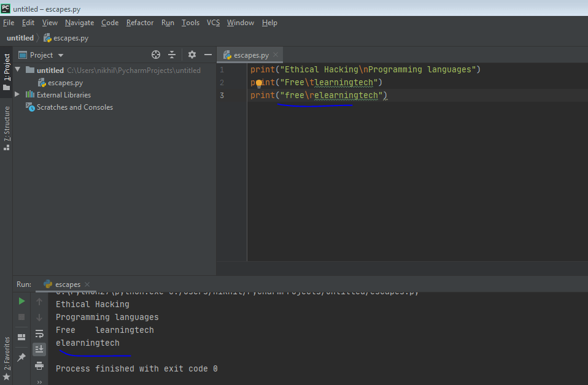This screenshot has height=385, width=588.
Task: Click the Collapse All icon in Project panel
Action: (172, 55)
